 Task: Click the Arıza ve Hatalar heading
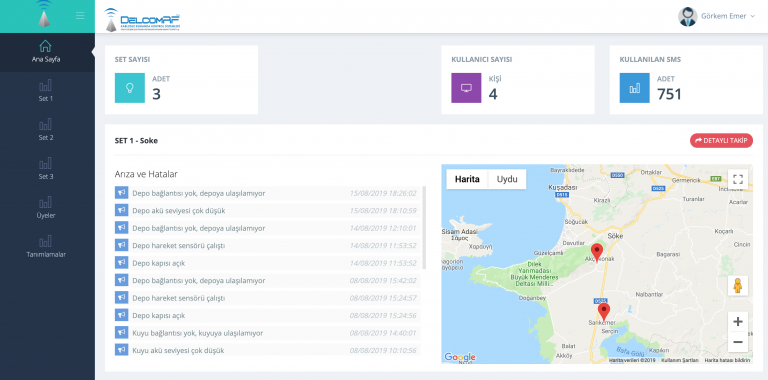[x=146, y=174]
